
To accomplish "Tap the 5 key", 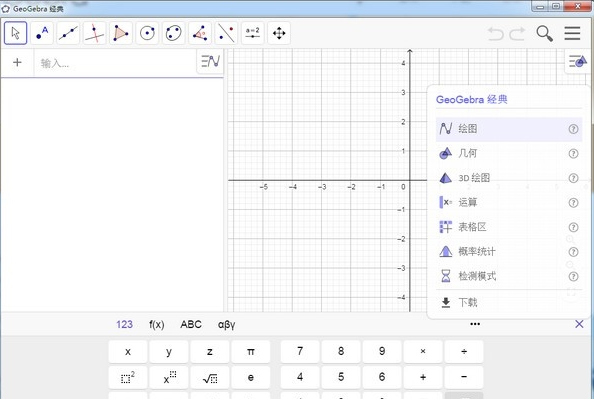I will 341,377.
